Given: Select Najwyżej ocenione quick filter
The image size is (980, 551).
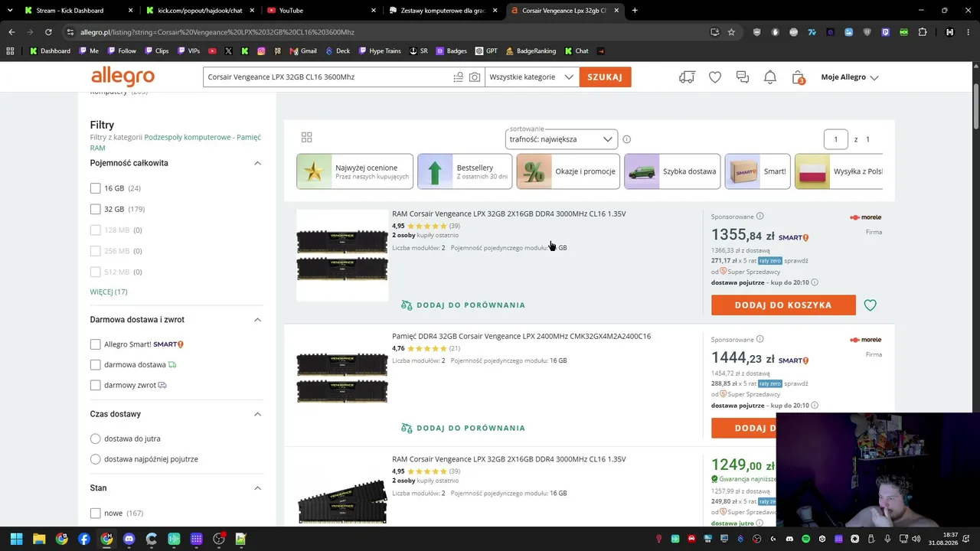Looking at the screenshot, I should tap(354, 171).
